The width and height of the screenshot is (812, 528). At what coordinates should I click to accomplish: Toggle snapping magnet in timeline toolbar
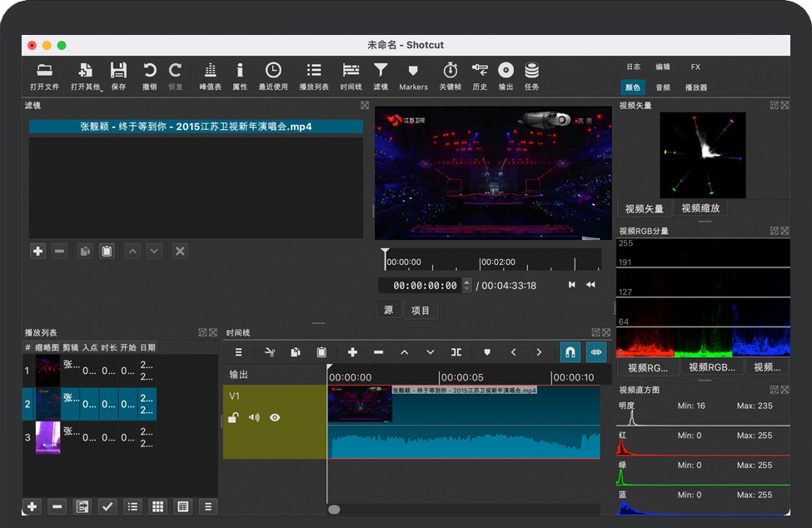pyautogui.click(x=570, y=352)
